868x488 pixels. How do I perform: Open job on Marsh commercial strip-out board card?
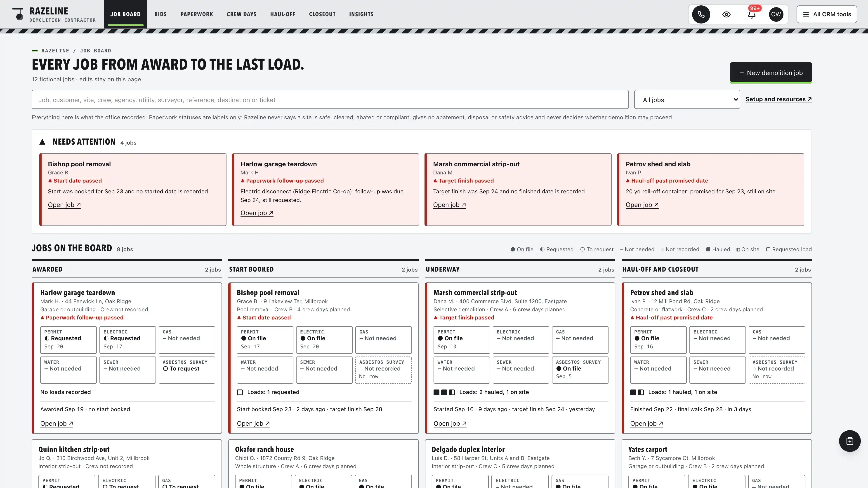[x=450, y=423]
